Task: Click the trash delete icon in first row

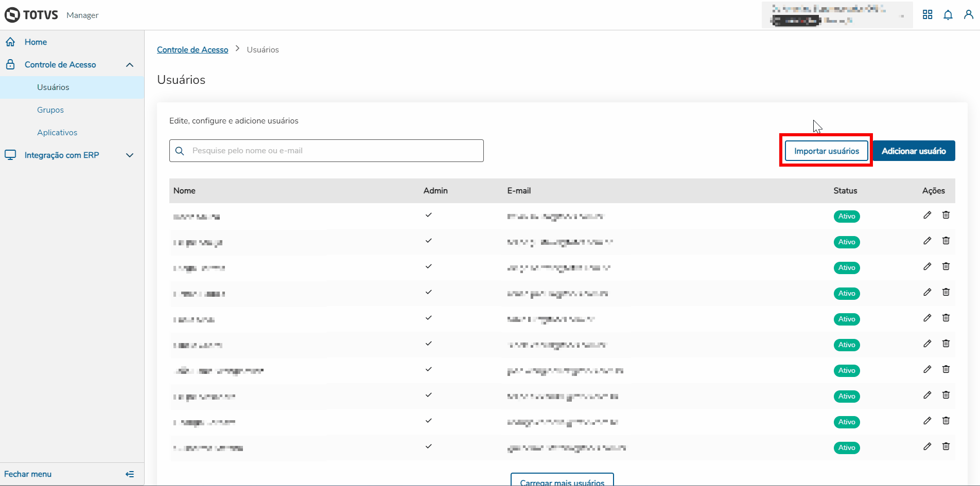Action: click(x=946, y=215)
